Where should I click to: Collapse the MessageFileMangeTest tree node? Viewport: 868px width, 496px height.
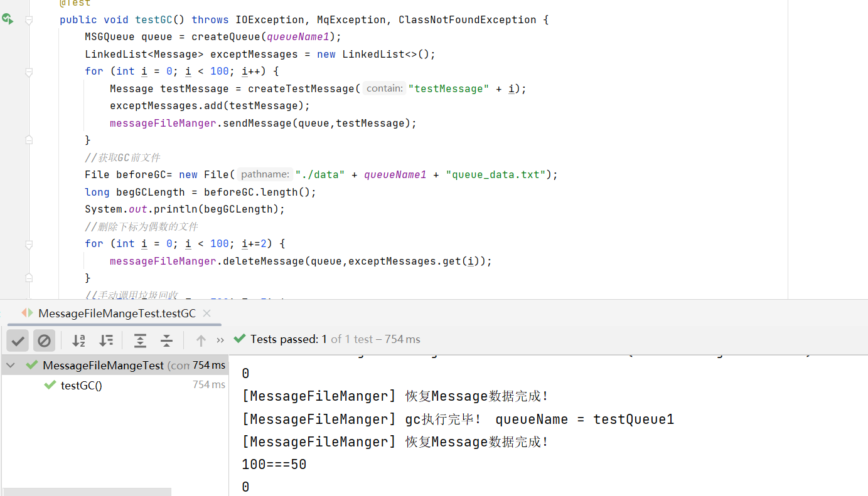(11, 365)
